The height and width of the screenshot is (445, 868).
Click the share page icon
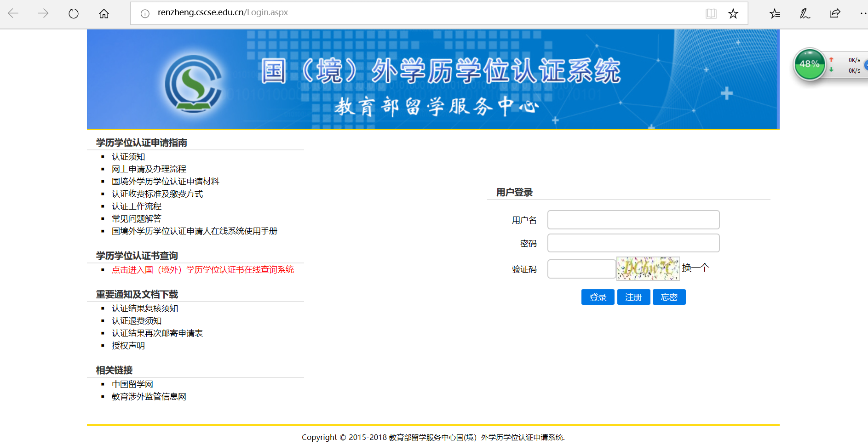(835, 13)
